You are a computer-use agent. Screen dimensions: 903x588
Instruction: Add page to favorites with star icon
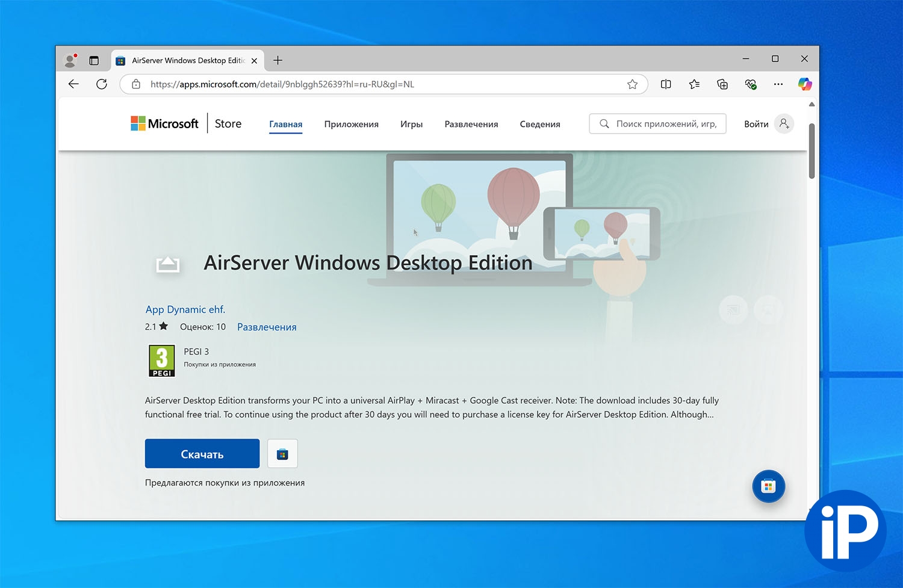point(632,84)
